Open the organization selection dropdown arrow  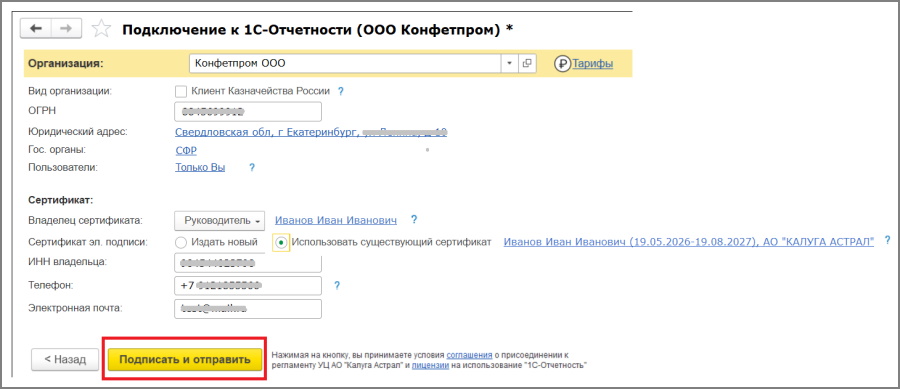(510, 64)
